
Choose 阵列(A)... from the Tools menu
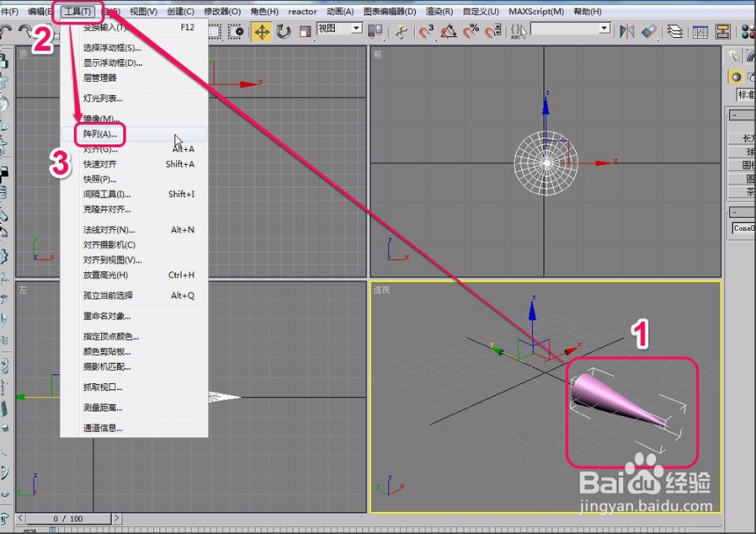tap(134, 133)
